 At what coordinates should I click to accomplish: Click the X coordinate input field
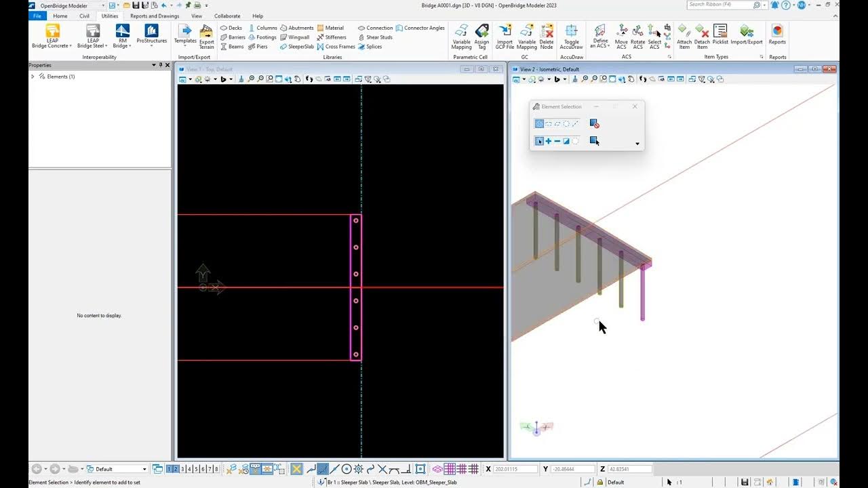tap(515, 469)
